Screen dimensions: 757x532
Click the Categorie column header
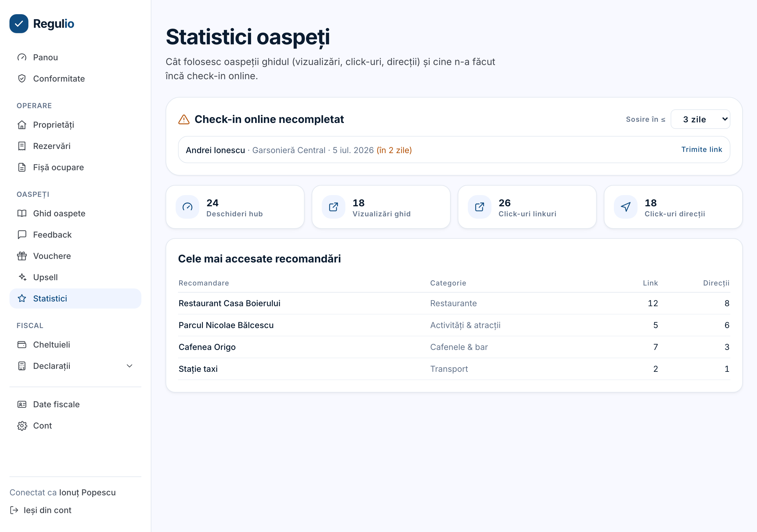pyautogui.click(x=448, y=283)
